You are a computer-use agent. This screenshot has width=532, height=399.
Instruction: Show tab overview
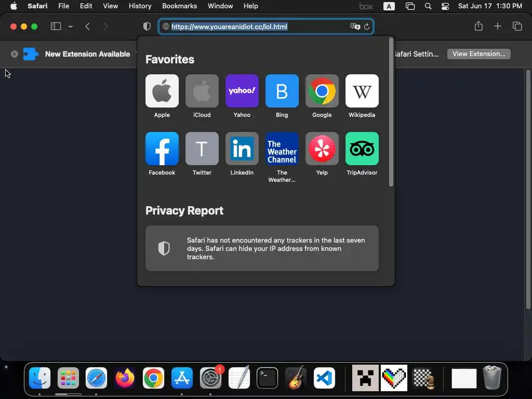point(517,26)
